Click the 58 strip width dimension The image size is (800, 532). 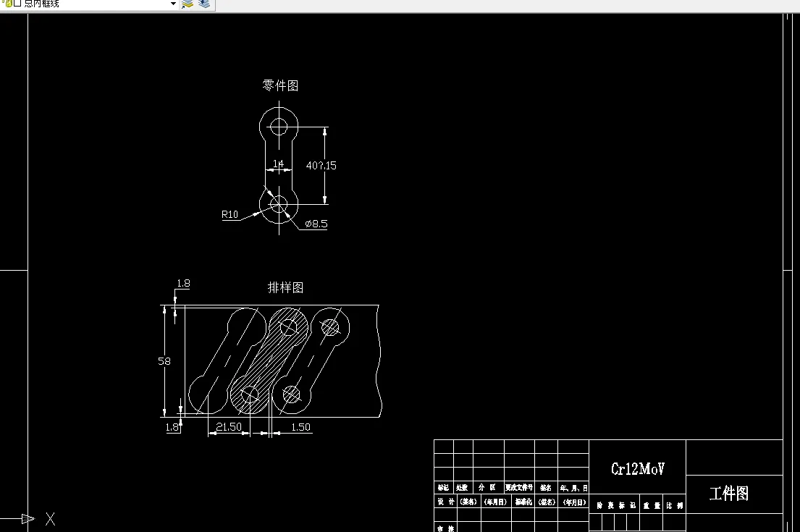[x=165, y=361]
